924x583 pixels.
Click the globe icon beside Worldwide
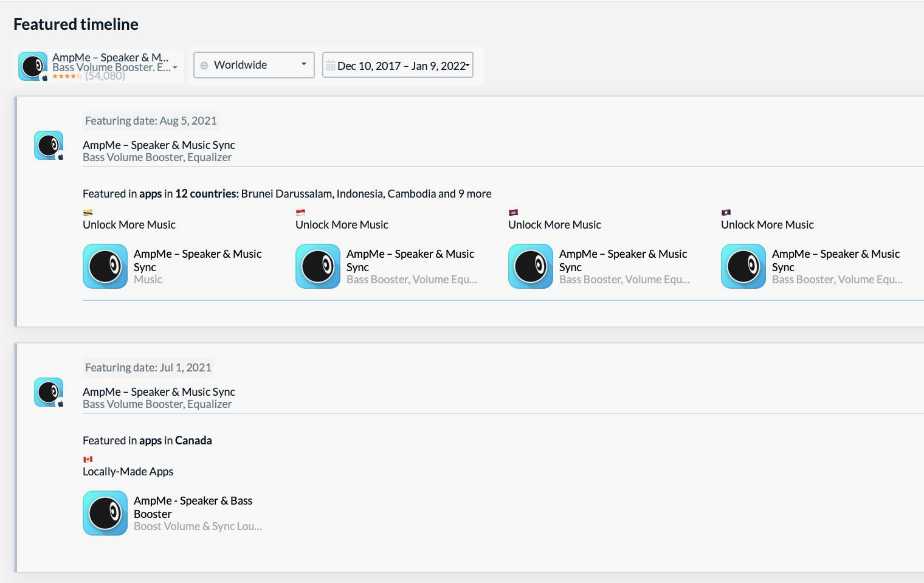coord(204,65)
